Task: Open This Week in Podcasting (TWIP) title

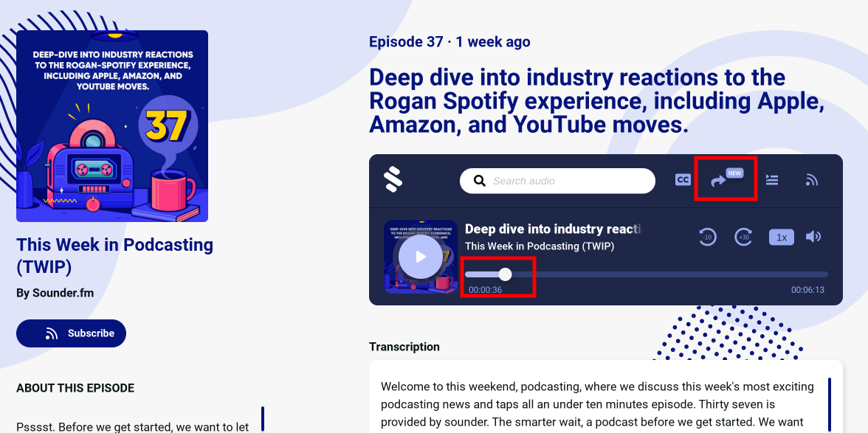Action: [114, 255]
